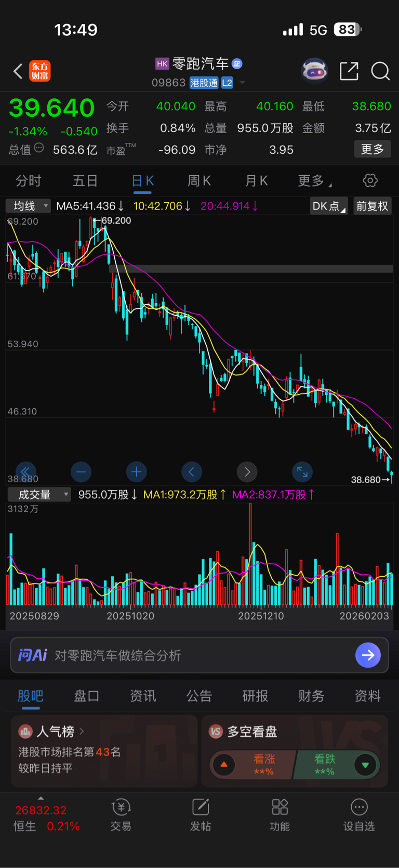Move chart right with next arrow
The width and height of the screenshot is (399, 868).
point(247,472)
